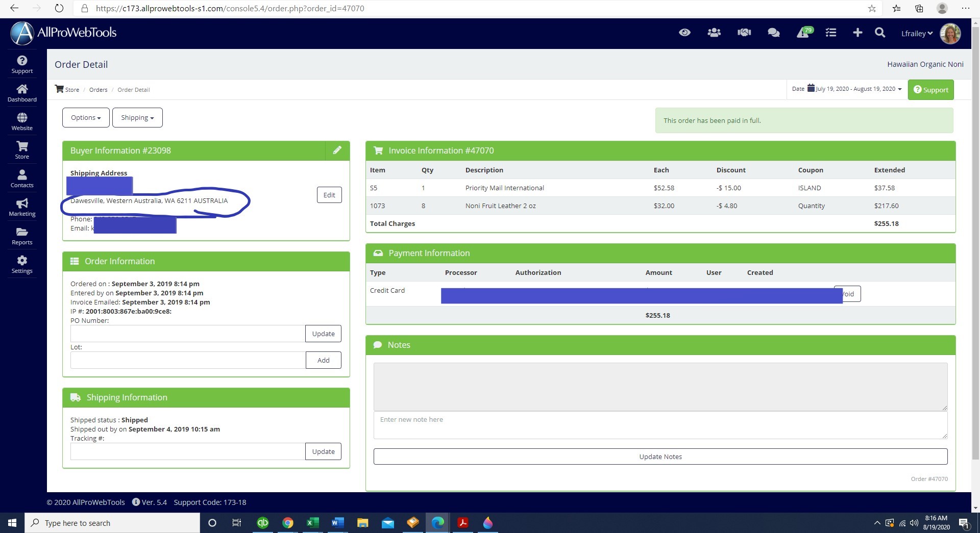
Task: Expand the Shipping dropdown button
Action: tap(137, 118)
